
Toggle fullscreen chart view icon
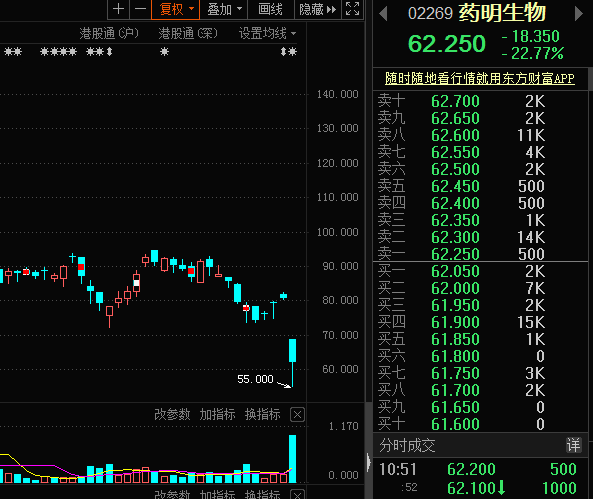pyautogui.click(x=352, y=9)
